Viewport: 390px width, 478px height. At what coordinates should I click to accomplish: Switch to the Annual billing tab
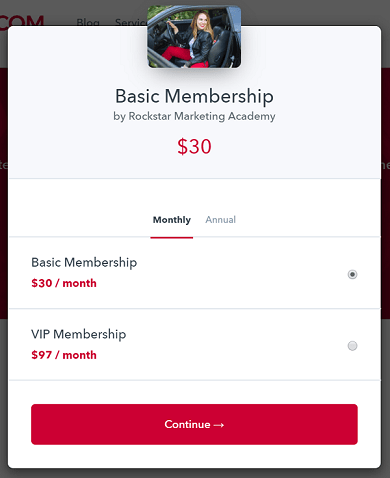pyautogui.click(x=220, y=220)
